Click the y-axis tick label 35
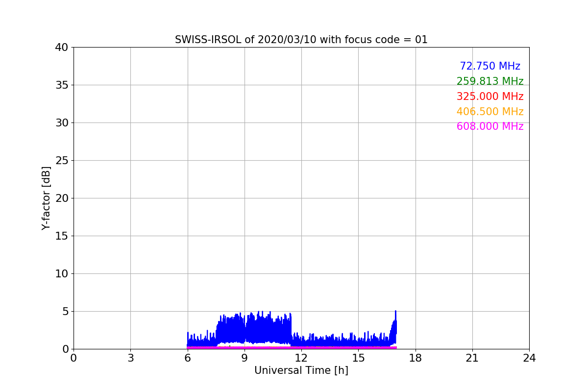Viewport: 588px width, 392px height. click(x=61, y=85)
